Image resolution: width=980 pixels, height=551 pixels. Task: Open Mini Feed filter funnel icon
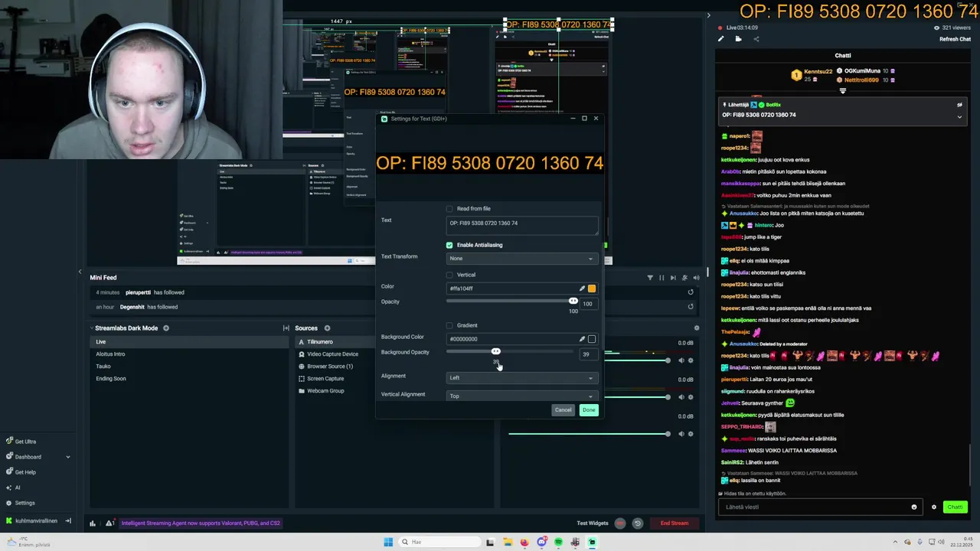650,278
